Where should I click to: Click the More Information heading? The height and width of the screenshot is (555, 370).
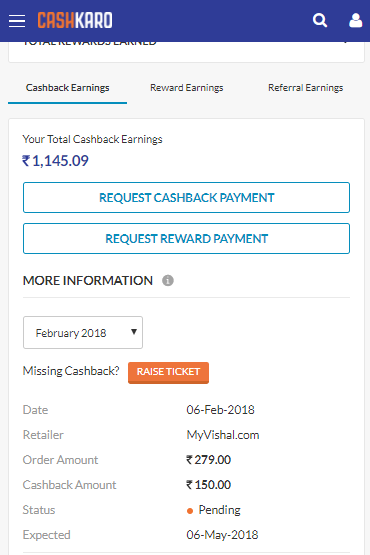coord(88,281)
